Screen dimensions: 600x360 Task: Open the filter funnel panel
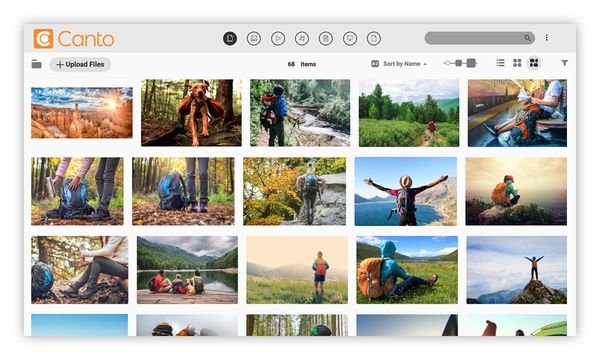click(564, 63)
